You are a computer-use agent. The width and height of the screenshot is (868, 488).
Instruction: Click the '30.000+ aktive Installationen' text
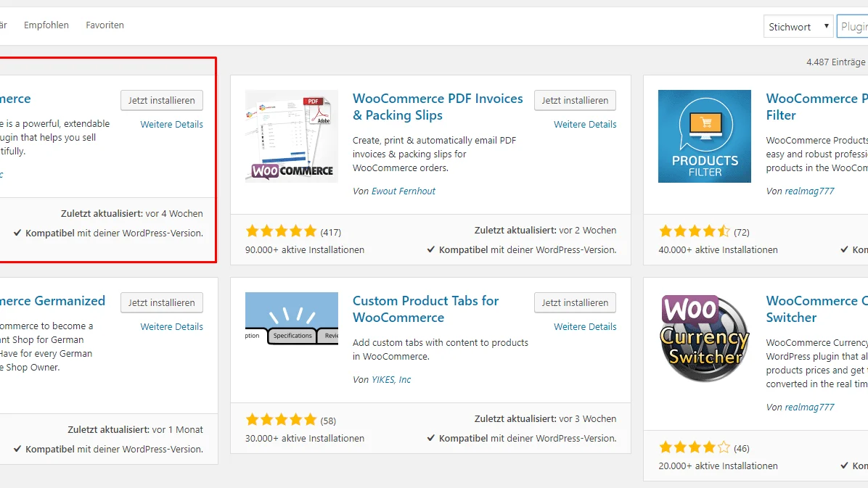coord(305,439)
